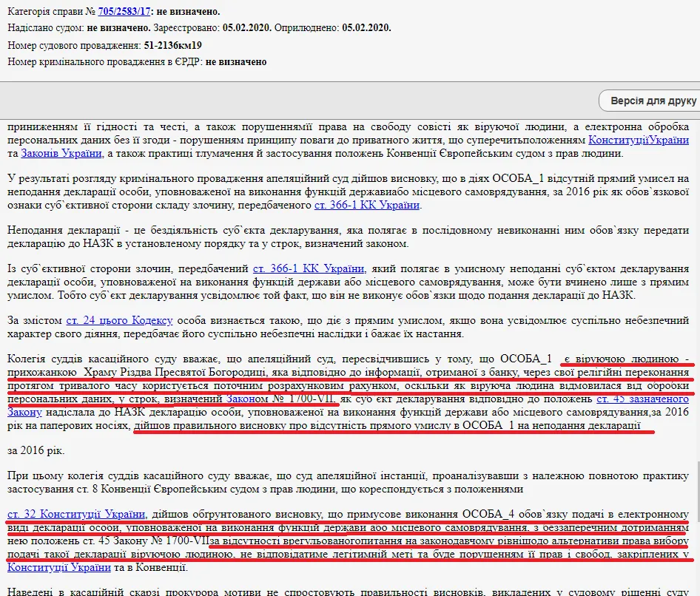Viewport: 700px width, 596px height.
Task: Click the "Надіслано судом" label text
Action: click(46, 28)
